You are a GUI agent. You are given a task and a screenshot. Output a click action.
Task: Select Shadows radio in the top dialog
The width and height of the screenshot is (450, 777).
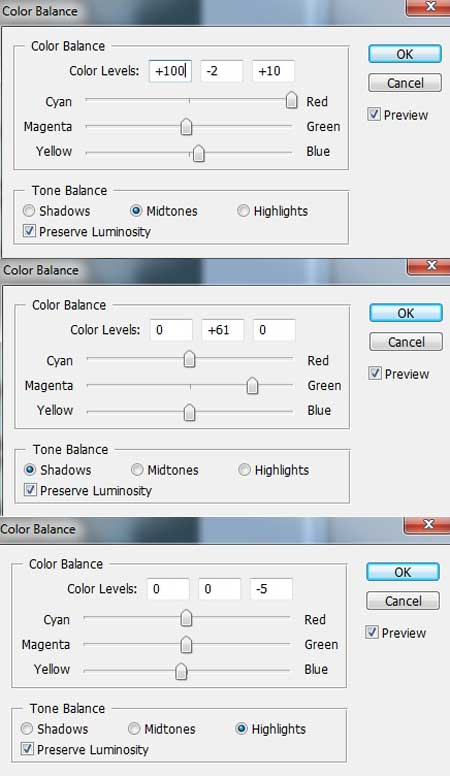pyautogui.click(x=29, y=211)
